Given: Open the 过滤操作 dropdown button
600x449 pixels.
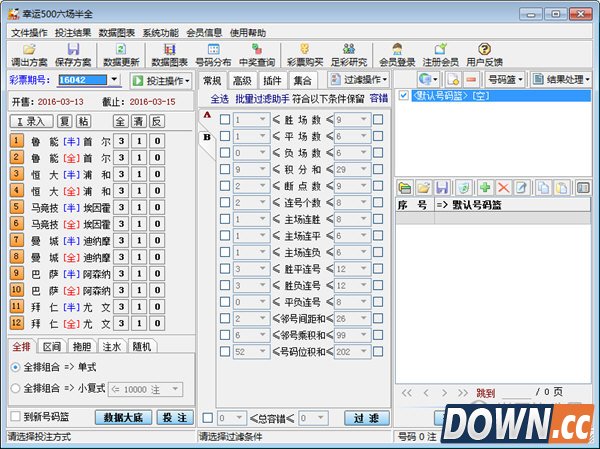Looking at the screenshot, I should [x=358, y=80].
